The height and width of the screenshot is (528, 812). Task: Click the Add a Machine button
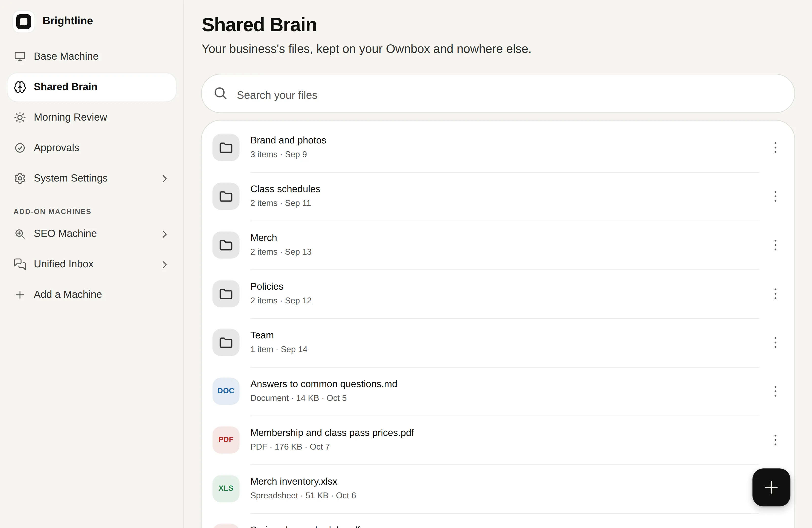[91, 294]
